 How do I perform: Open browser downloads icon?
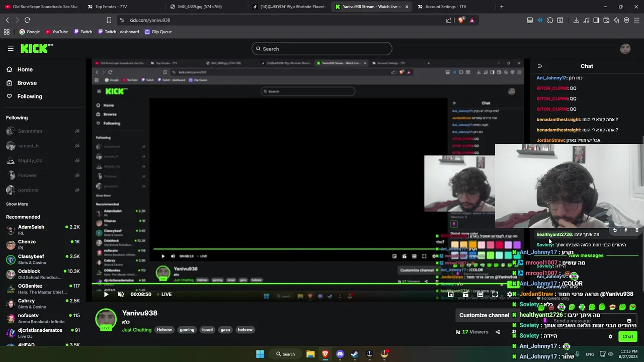click(x=576, y=20)
